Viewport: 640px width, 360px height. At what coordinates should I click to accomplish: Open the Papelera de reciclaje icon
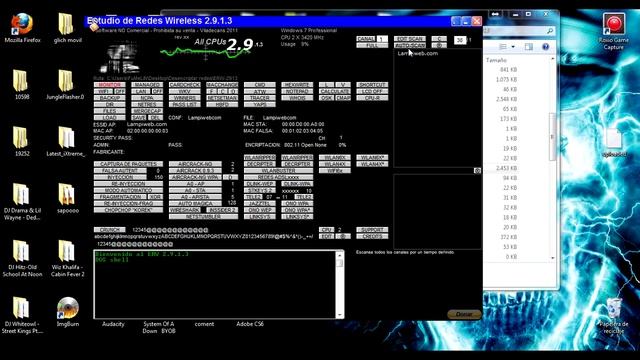pos(613,316)
